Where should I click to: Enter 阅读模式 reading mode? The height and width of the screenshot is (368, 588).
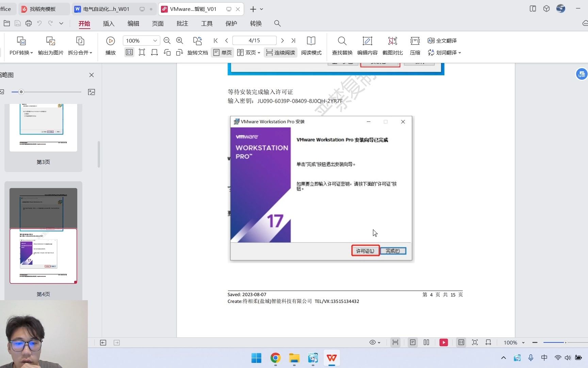point(311,45)
